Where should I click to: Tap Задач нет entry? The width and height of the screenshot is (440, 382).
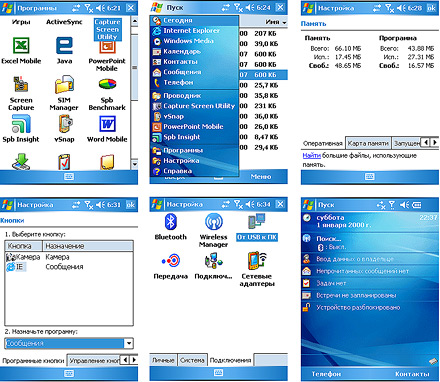pos(370,283)
